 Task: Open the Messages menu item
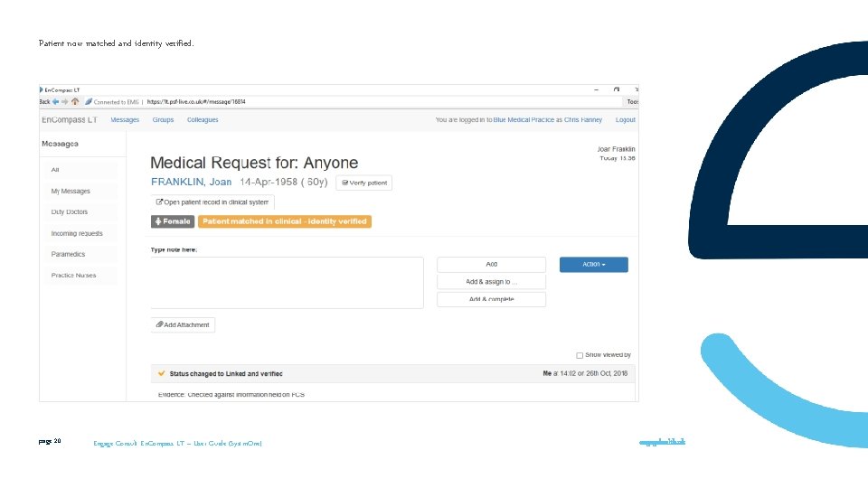[x=125, y=120]
